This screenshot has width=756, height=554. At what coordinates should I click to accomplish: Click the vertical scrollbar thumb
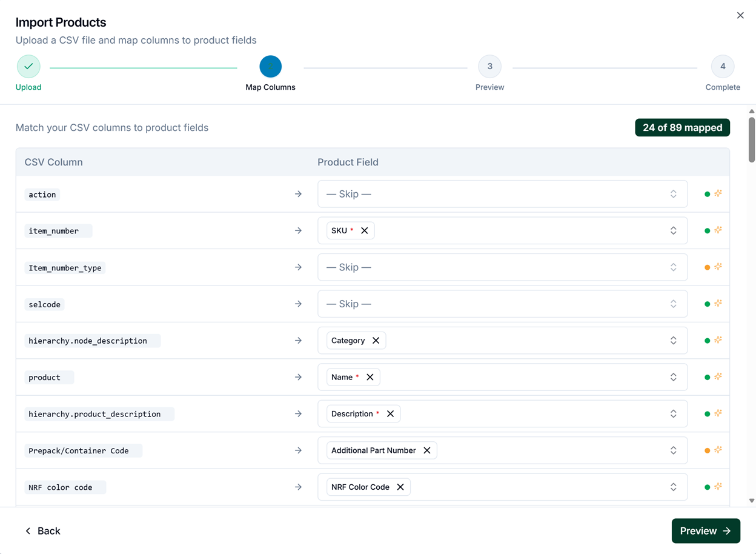[x=752, y=139]
